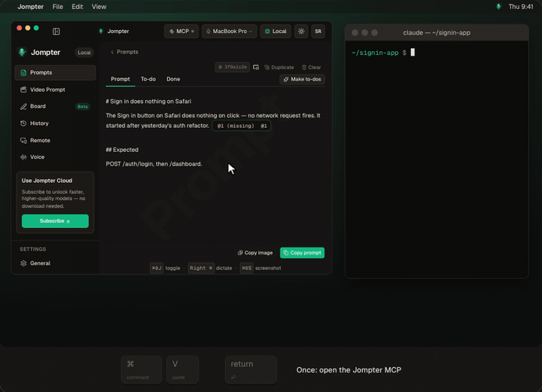542x392 pixels.
Task: Switch to the To-do tab
Action: (148, 79)
